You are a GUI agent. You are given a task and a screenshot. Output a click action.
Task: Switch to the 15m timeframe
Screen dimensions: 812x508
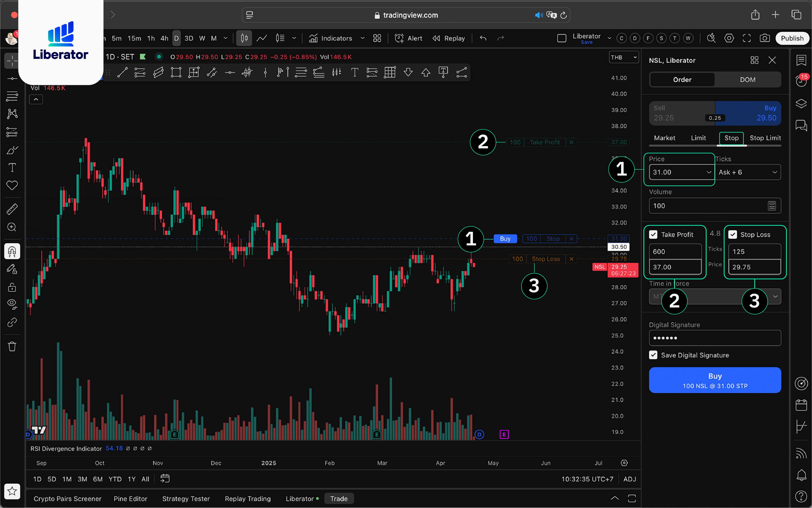pos(134,38)
